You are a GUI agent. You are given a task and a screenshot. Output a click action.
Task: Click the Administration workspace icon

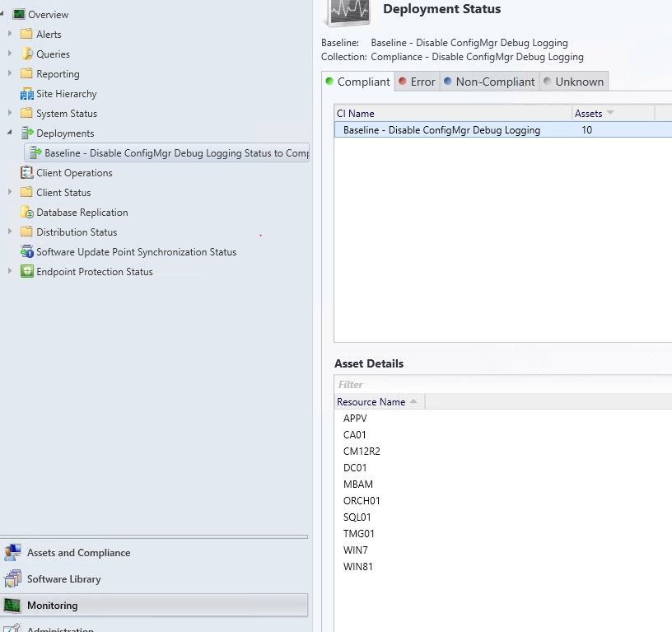12,627
